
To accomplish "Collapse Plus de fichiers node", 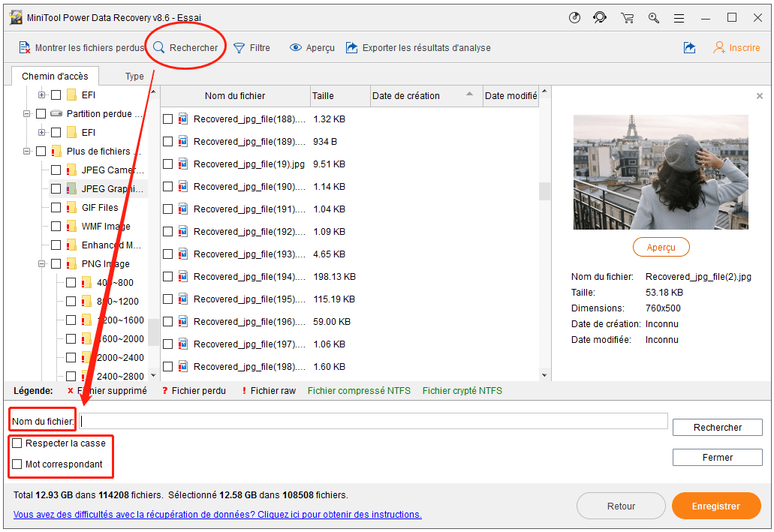I will tap(27, 151).
